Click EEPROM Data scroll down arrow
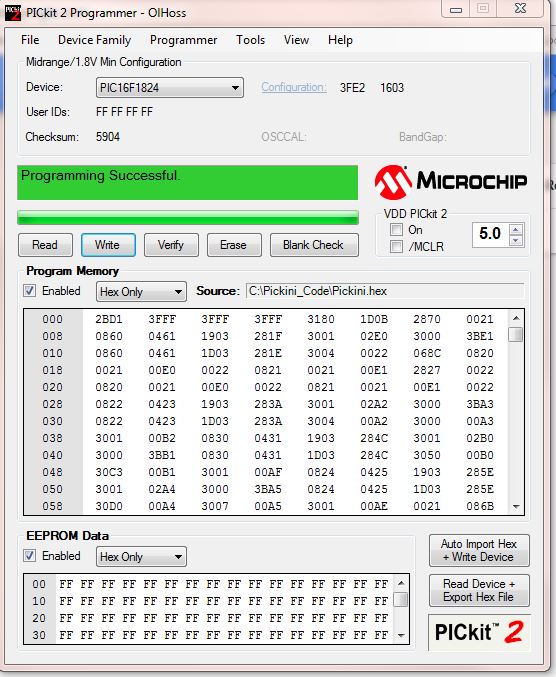 401,636
